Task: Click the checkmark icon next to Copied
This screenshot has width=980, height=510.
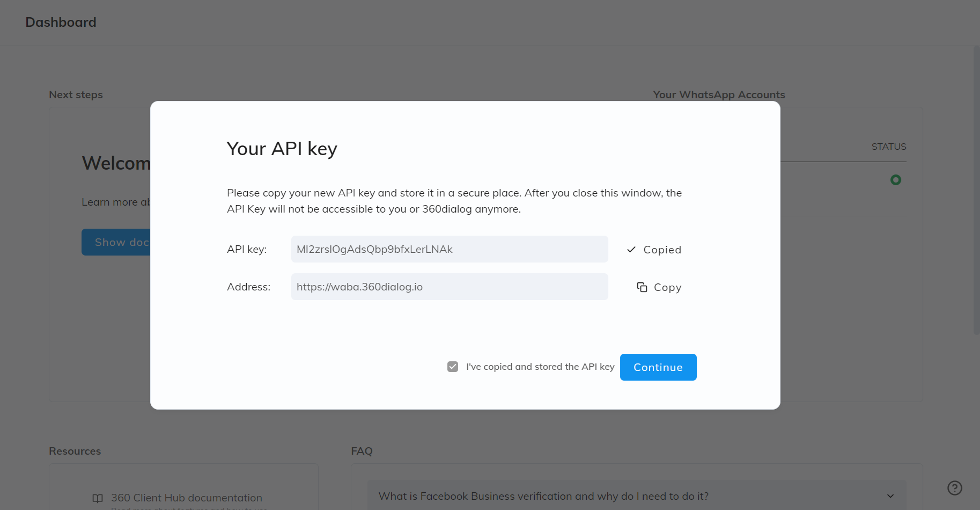Action: coord(631,250)
